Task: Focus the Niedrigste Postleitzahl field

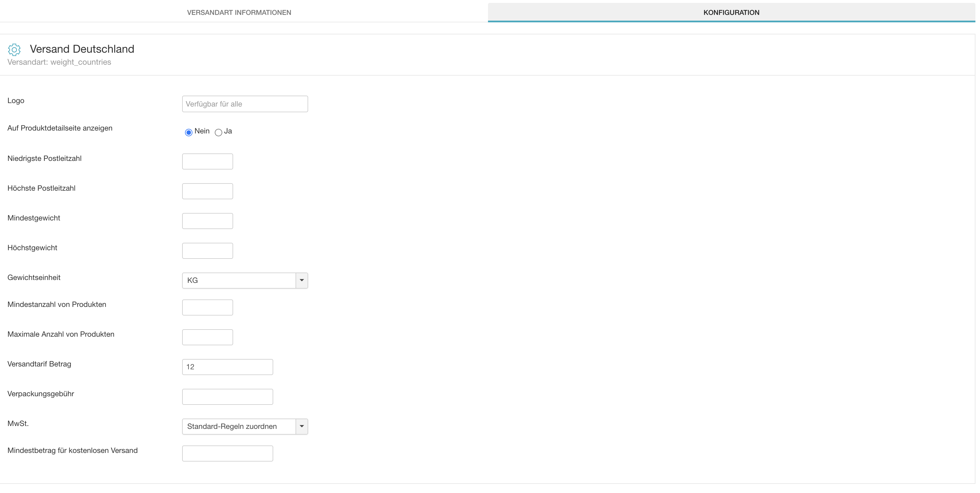Action: pos(207,161)
